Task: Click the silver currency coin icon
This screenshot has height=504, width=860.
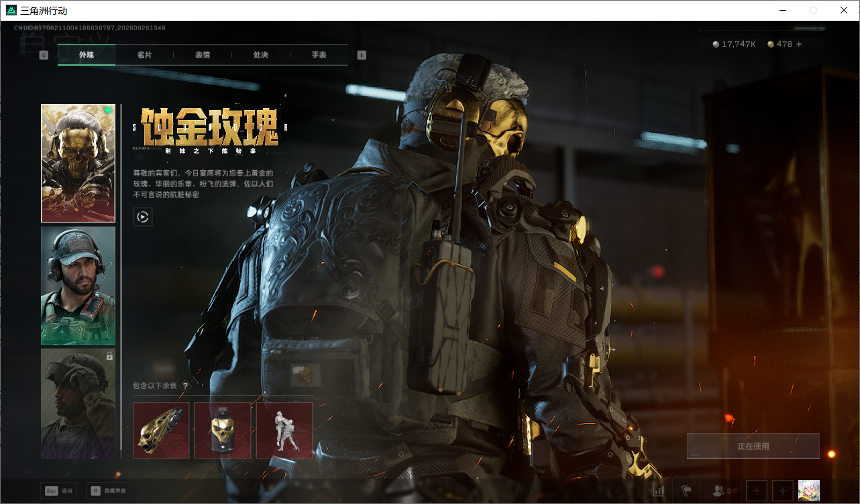Action: click(x=716, y=44)
